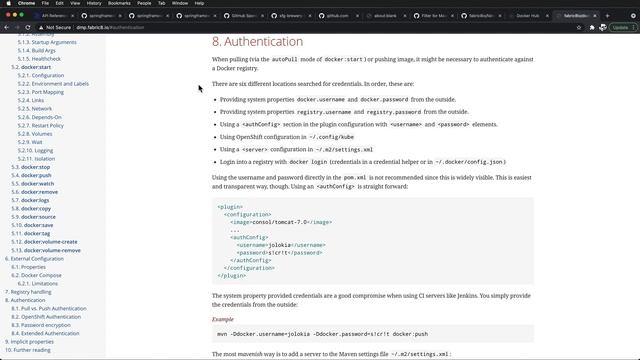Go to 5.10 docker:save section
Viewport: 640px width, 360px height.
coord(32,225)
